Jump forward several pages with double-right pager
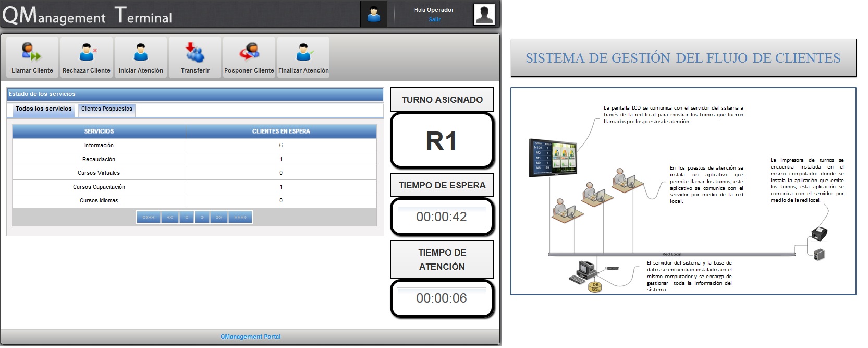868x348 pixels. [x=219, y=217]
